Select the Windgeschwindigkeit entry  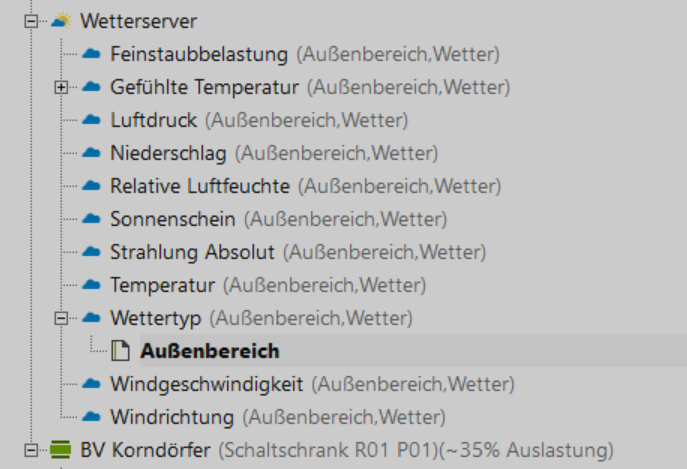point(207,383)
